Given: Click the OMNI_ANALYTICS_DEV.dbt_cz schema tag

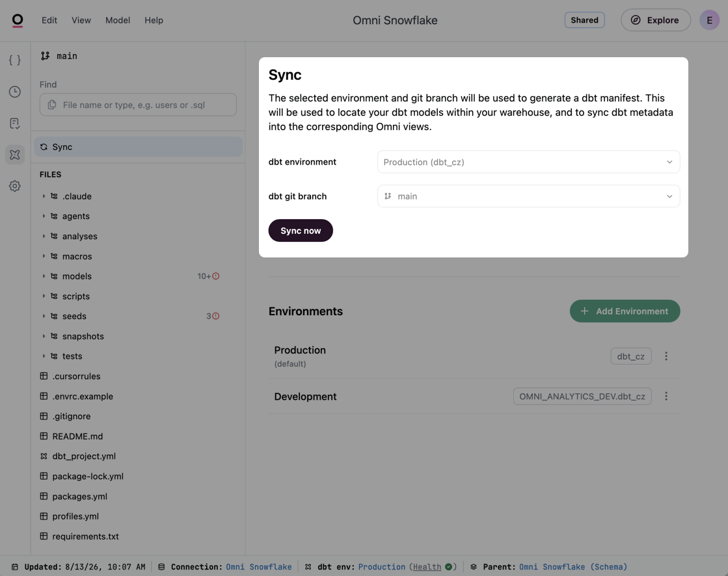Looking at the screenshot, I should pos(582,396).
